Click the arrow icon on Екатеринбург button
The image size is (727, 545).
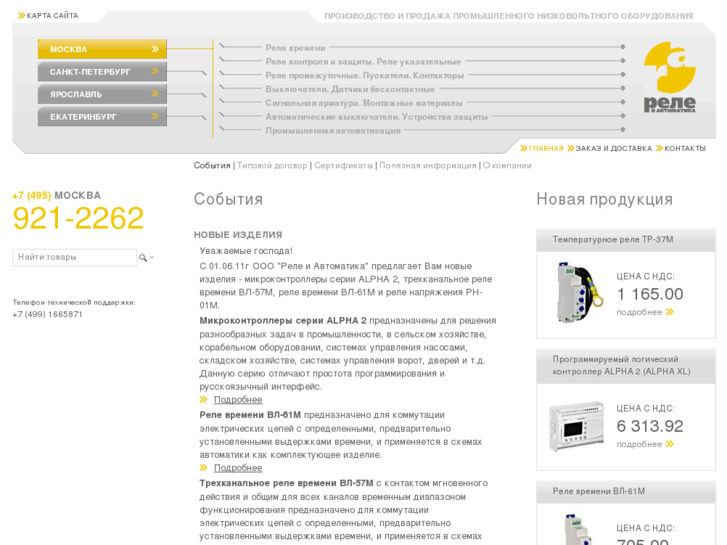tap(155, 116)
